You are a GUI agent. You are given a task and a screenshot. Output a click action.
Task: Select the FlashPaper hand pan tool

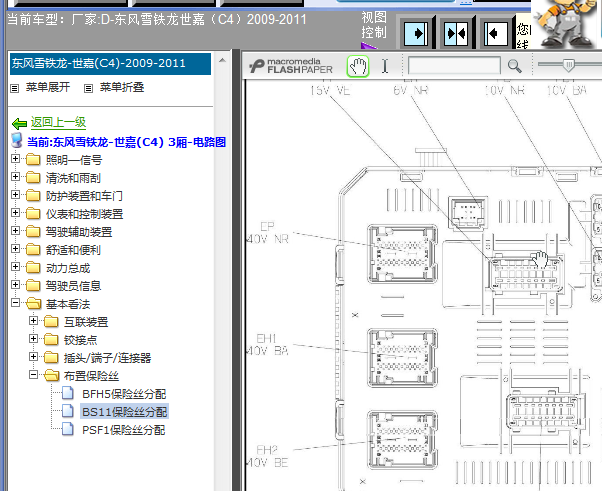click(x=357, y=66)
